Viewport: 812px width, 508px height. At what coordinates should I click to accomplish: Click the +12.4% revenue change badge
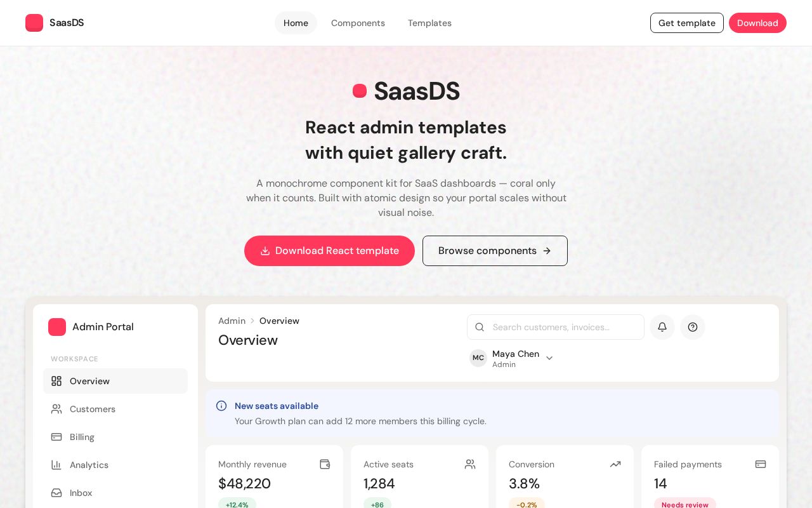237,504
